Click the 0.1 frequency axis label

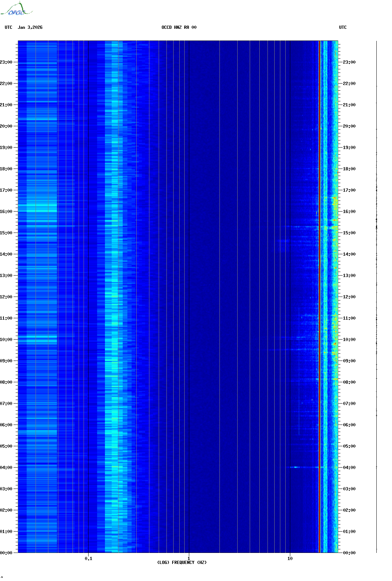89,559
